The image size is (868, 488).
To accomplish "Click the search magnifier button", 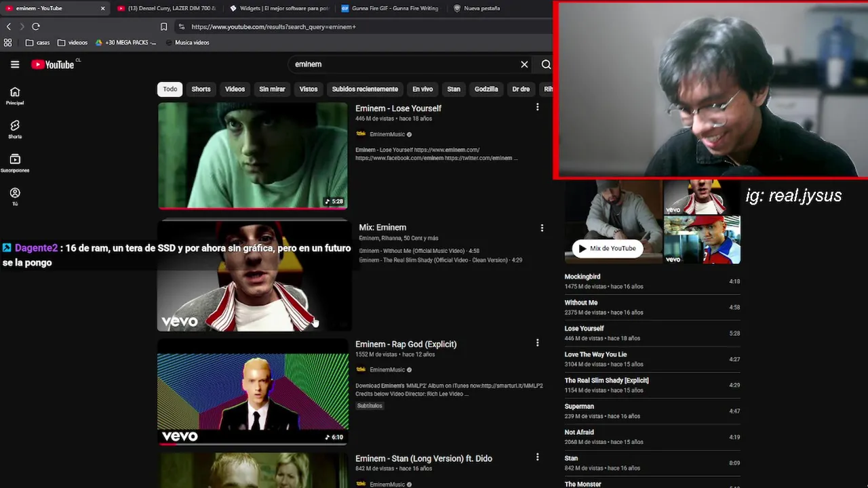I will (546, 64).
